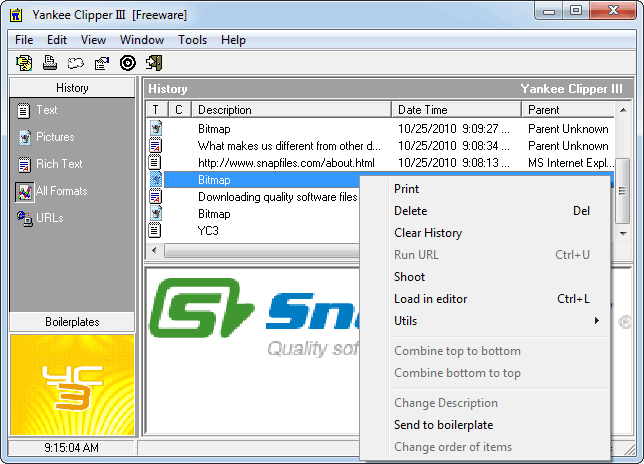Click the printer icon in toolbar
Screen dimensions: 644x464
click(x=50, y=63)
